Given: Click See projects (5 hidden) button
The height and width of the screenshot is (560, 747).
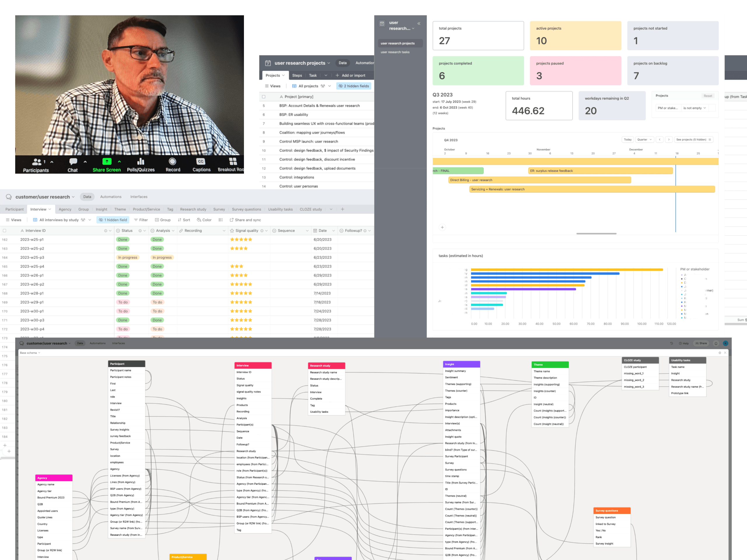Looking at the screenshot, I should tap(694, 139).
